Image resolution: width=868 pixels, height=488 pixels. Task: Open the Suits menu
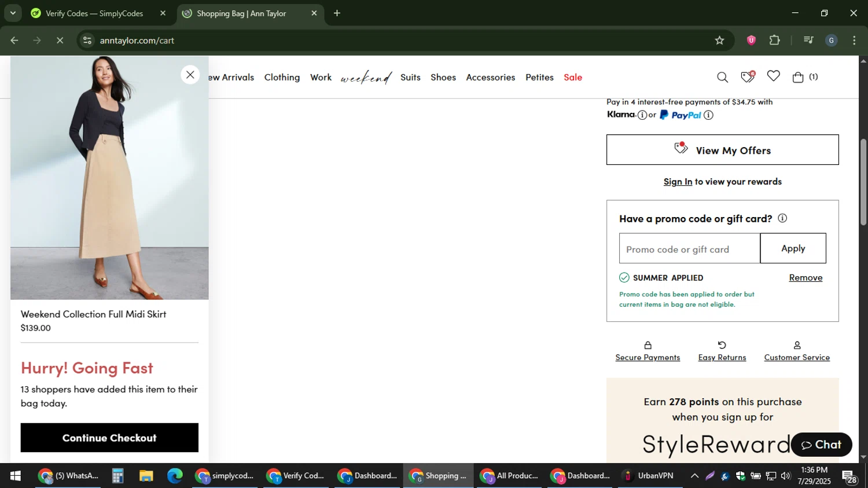click(410, 78)
